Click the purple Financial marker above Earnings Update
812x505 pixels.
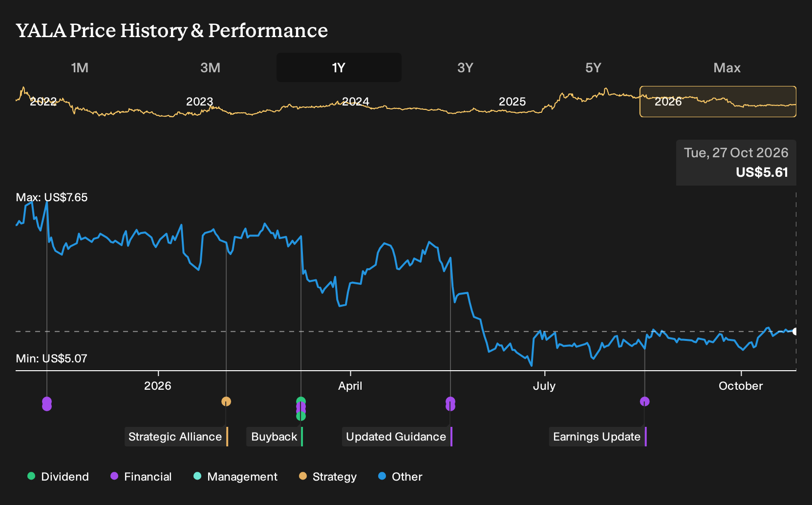(x=645, y=401)
